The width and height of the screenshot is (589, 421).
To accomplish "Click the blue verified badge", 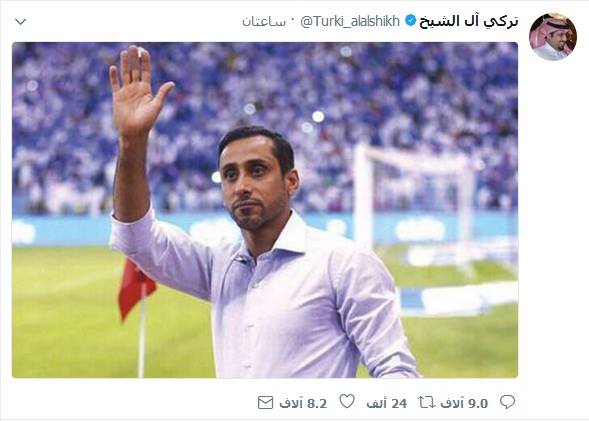I will (x=410, y=20).
